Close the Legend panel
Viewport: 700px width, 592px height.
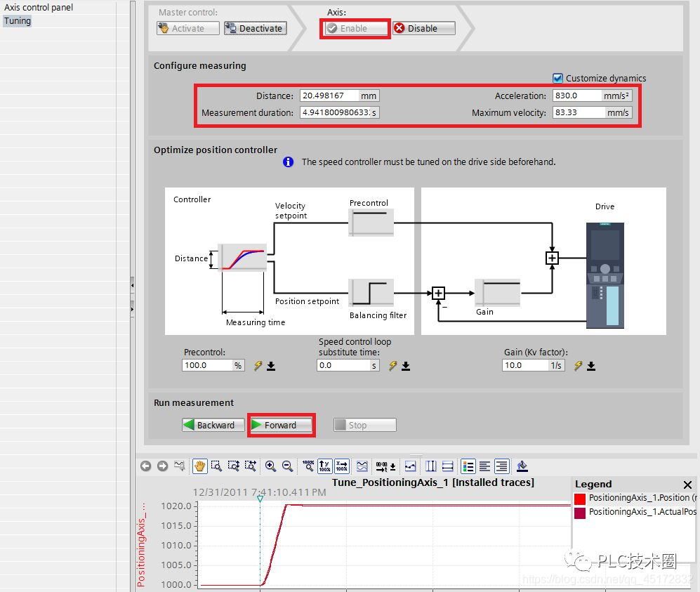(x=687, y=485)
